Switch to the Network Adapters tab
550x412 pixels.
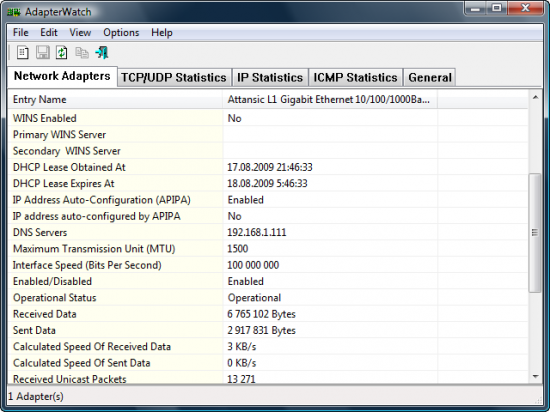coord(62,76)
